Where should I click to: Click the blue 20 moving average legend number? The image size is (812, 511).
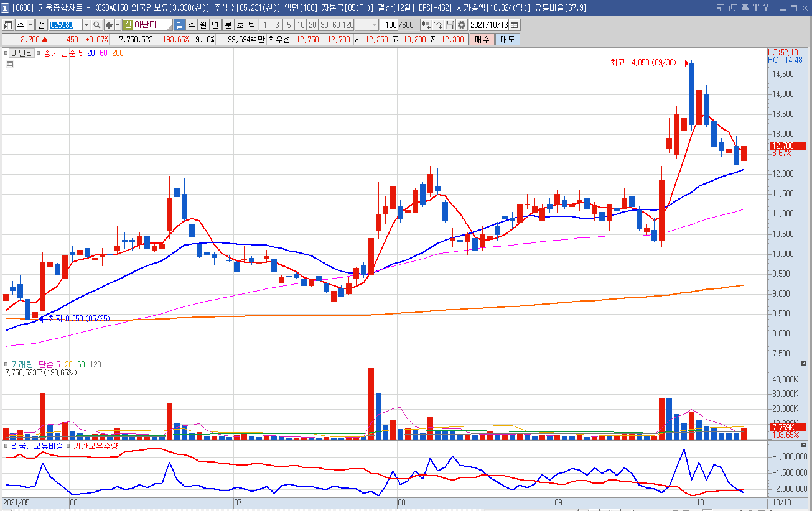pyautogui.click(x=91, y=53)
